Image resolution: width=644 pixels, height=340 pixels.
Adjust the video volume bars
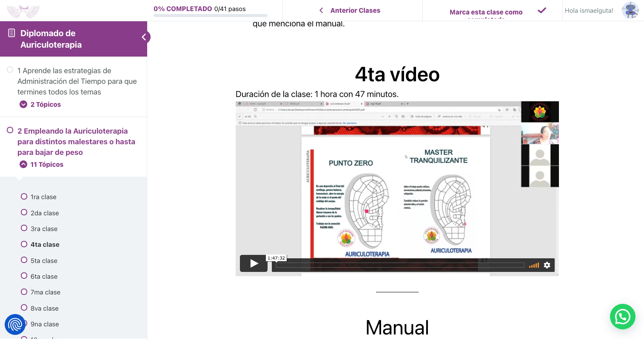534,265
